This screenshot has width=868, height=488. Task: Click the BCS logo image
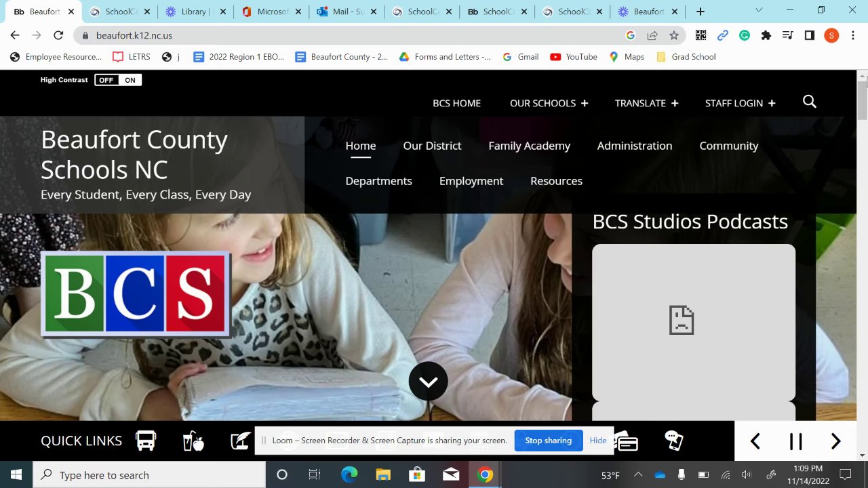[x=136, y=293]
